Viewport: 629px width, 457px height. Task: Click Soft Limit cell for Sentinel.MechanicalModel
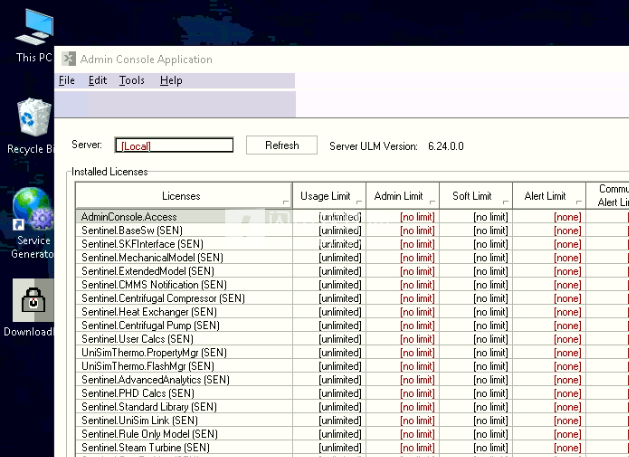tap(476, 258)
